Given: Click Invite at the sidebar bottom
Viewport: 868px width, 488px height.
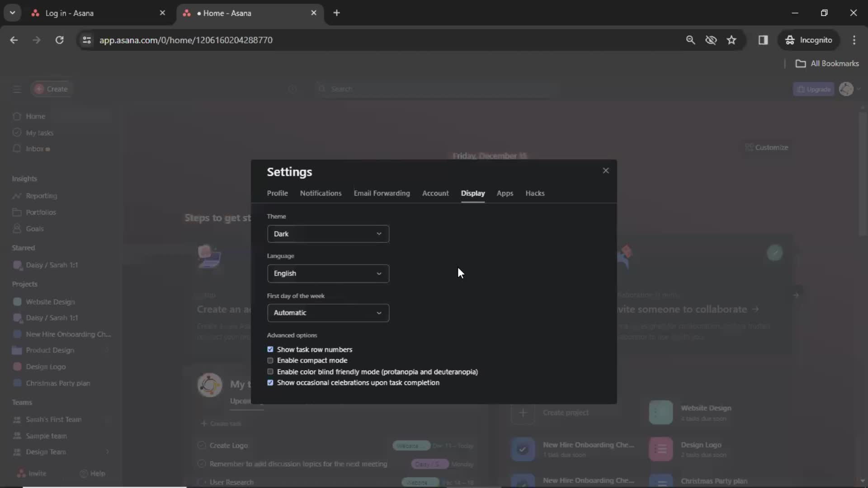Looking at the screenshot, I should pos(32,473).
